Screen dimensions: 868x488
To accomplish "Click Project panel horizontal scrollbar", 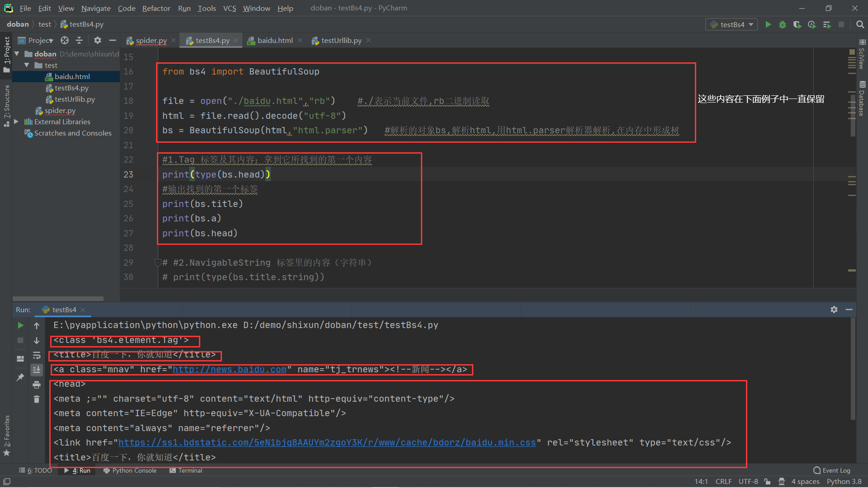I will coord(58,299).
